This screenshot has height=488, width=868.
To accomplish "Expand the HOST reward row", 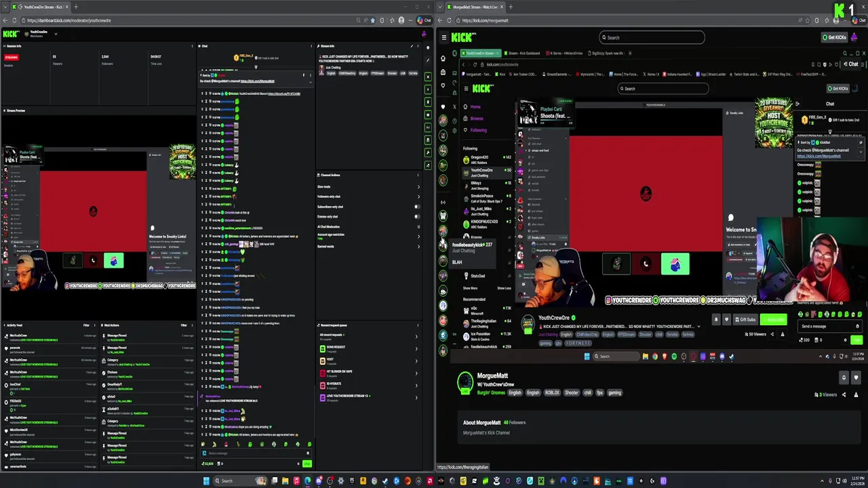I will 368,361.
